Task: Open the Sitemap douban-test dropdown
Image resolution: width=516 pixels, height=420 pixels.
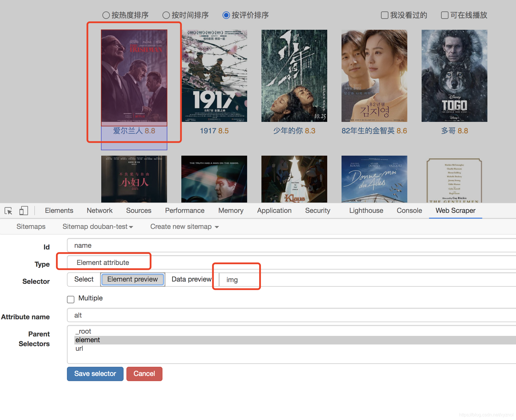Action: [98, 227]
